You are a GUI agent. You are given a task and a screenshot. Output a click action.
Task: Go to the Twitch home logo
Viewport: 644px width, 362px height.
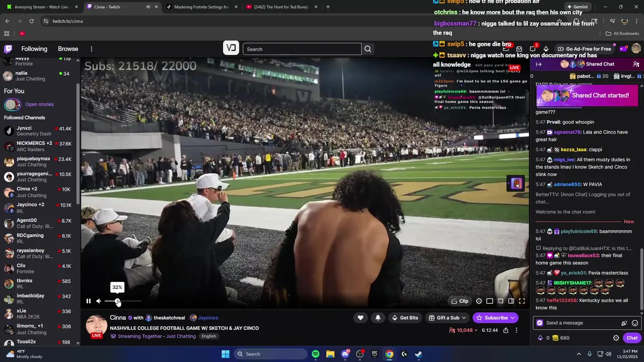(8, 49)
